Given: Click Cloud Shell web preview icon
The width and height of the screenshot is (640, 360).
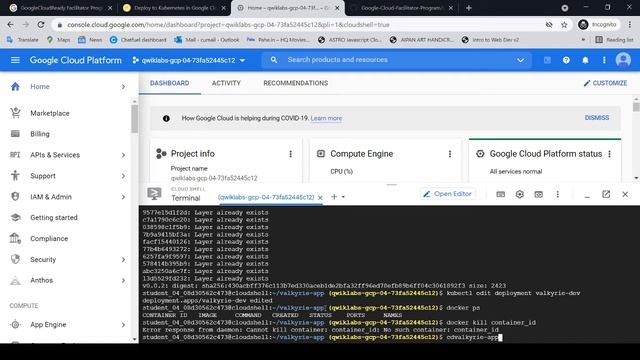Looking at the screenshot, I should point(538,194).
